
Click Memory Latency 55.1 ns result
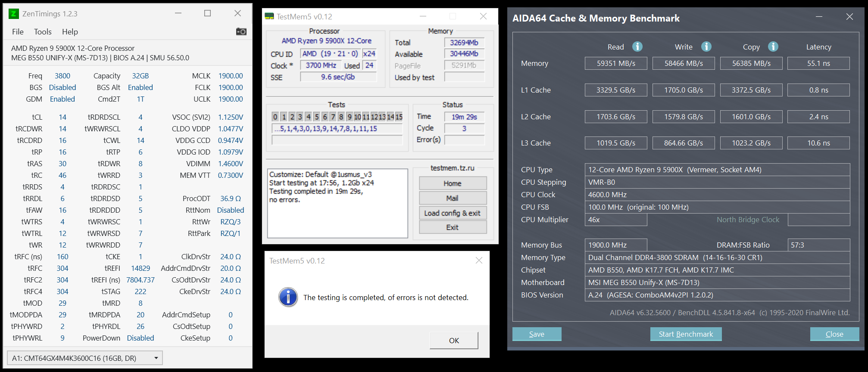click(x=818, y=63)
